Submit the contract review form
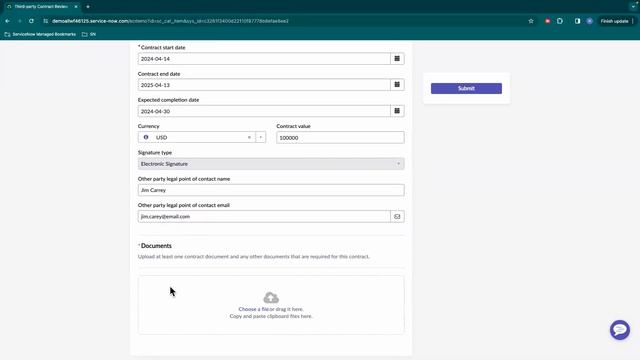The width and height of the screenshot is (640, 360). [x=466, y=88]
